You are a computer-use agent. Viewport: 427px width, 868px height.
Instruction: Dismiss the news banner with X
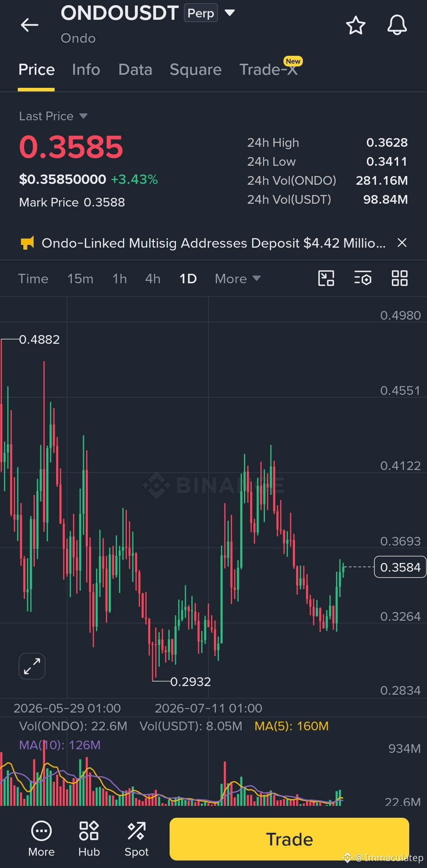402,243
